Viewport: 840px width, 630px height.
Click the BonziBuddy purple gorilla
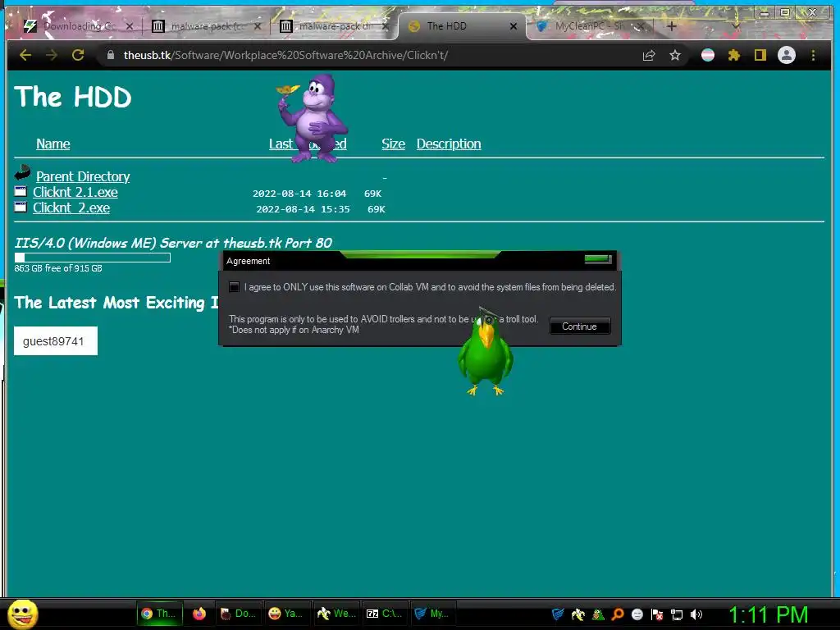[313, 118]
